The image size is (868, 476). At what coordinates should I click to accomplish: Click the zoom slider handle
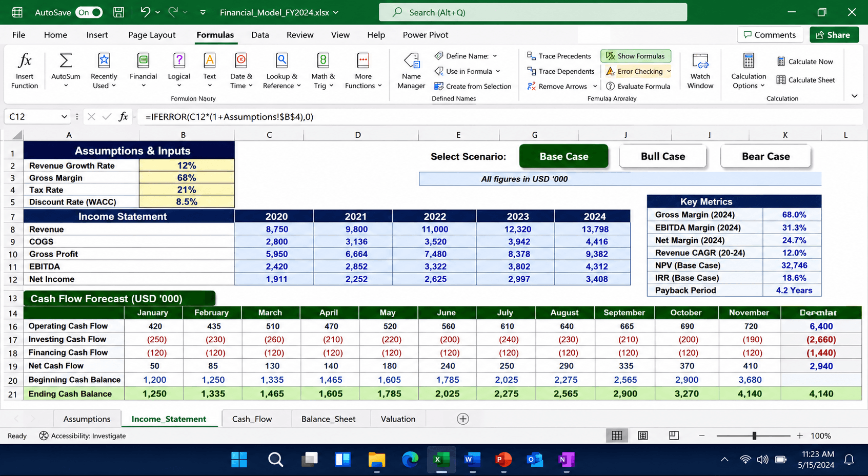click(x=754, y=436)
